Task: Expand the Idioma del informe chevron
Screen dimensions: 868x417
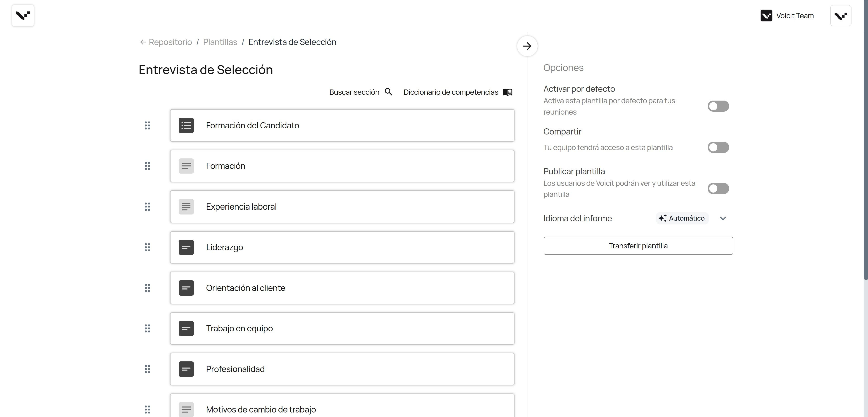Action: tap(723, 218)
